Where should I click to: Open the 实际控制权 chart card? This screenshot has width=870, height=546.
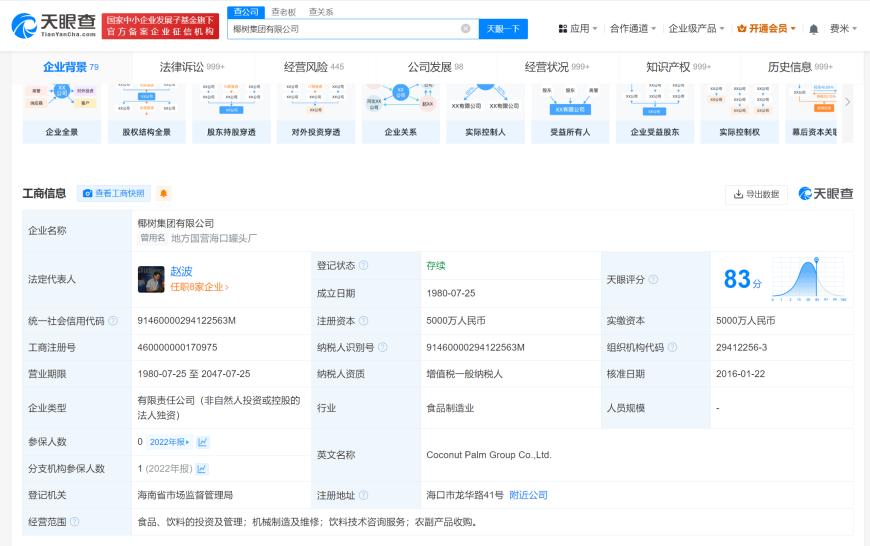[740, 114]
